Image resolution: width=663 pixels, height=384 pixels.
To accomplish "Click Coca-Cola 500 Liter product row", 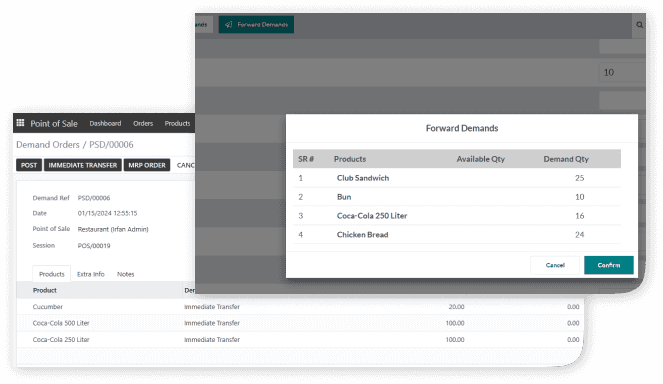I will (300, 323).
